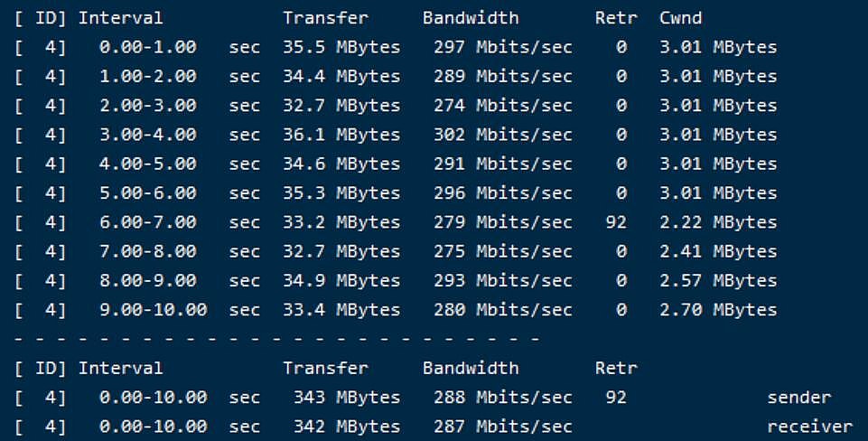
Task: Click the Cwnd column header
Action: click(680, 18)
